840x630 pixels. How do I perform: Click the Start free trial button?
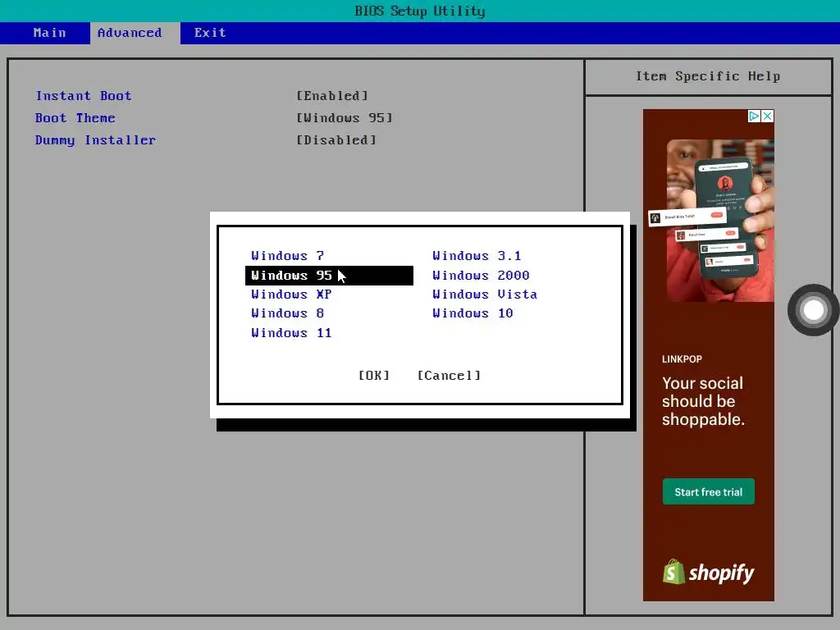tap(708, 492)
